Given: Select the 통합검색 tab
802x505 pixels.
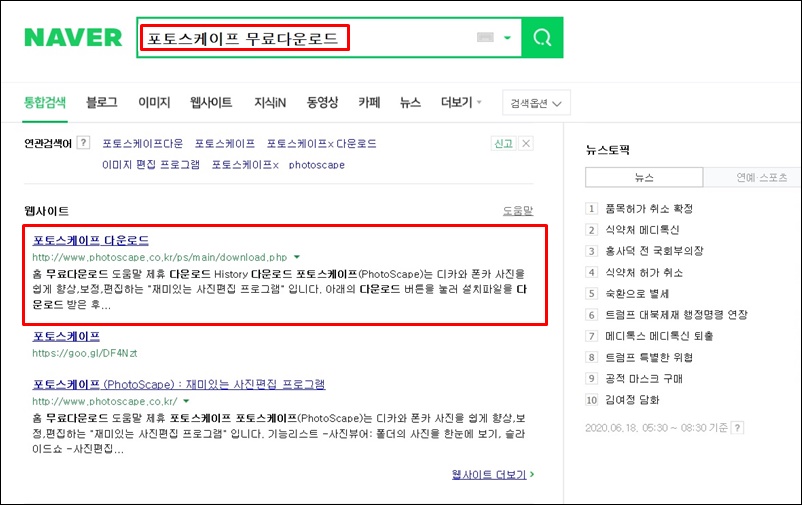Looking at the screenshot, I should (x=45, y=102).
